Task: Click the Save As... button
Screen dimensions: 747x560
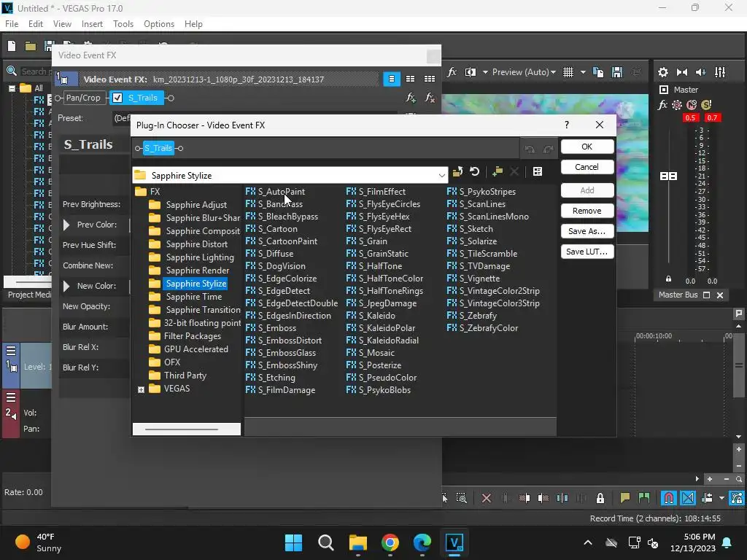Action: pyautogui.click(x=587, y=231)
